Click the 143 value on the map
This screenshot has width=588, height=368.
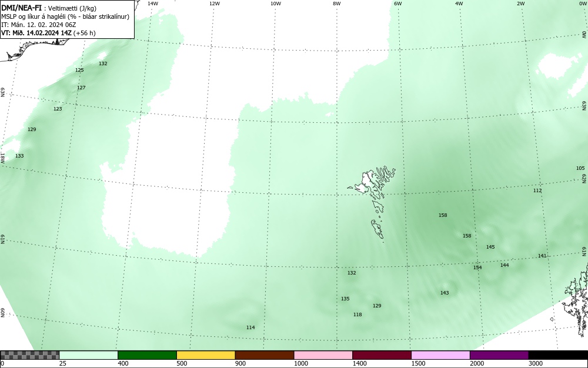point(445,293)
